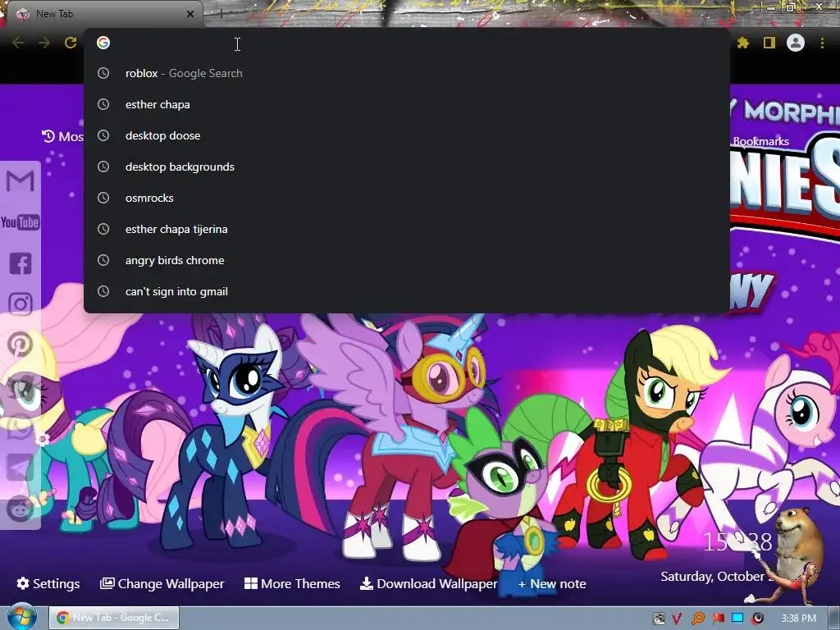Screen dimensions: 840x630
Task: Choose the 'desktop backgrounds' suggestion
Action: point(407,167)
